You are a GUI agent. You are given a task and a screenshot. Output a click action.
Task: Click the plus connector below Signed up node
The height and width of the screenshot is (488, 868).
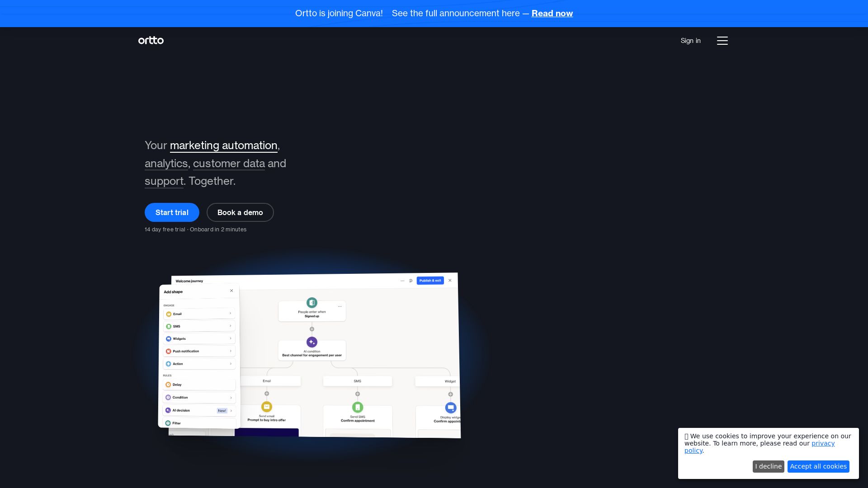[x=312, y=329]
